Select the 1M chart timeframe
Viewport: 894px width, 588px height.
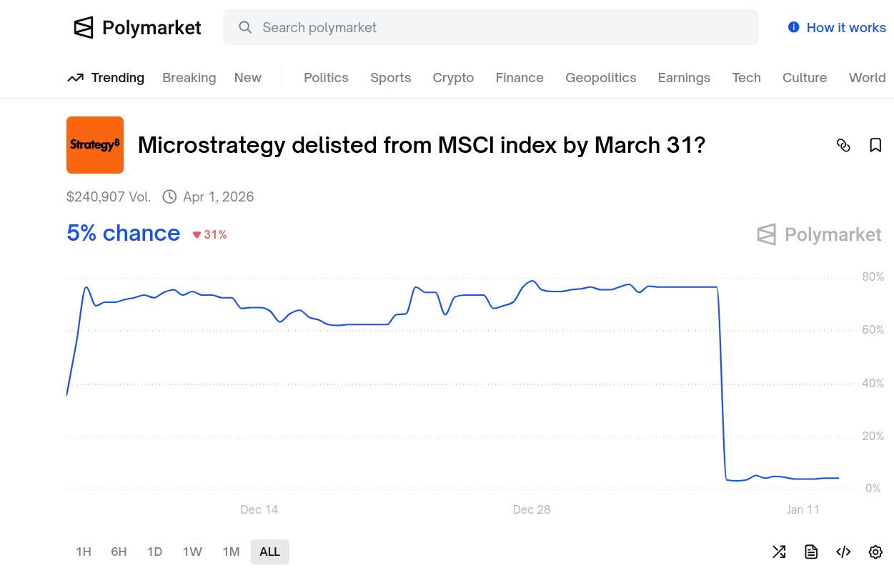pos(231,552)
